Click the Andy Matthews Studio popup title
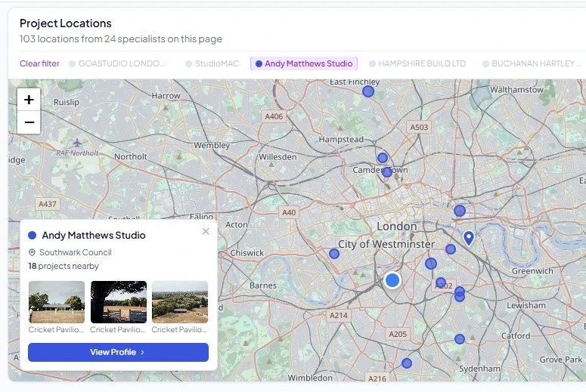The height and width of the screenshot is (392, 586). (x=94, y=235)
